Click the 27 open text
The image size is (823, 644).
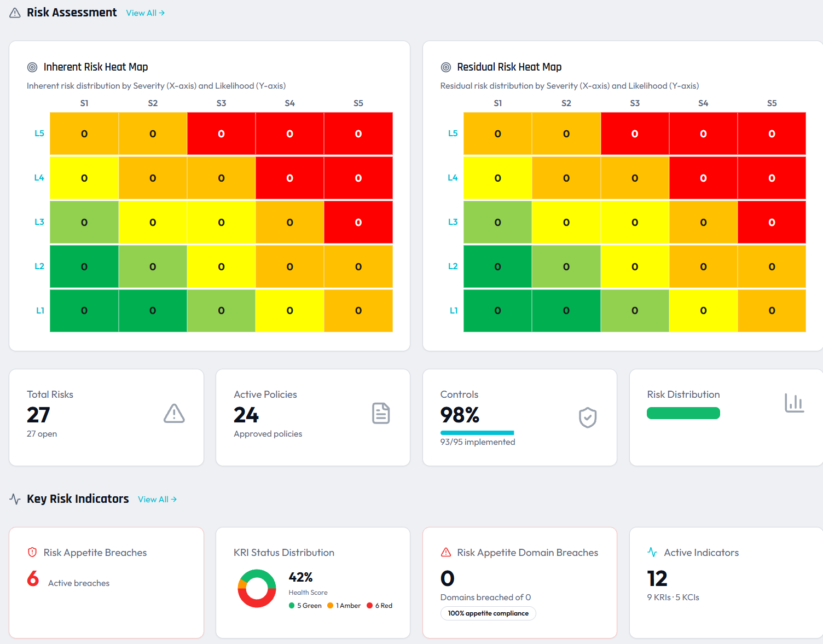42,434
